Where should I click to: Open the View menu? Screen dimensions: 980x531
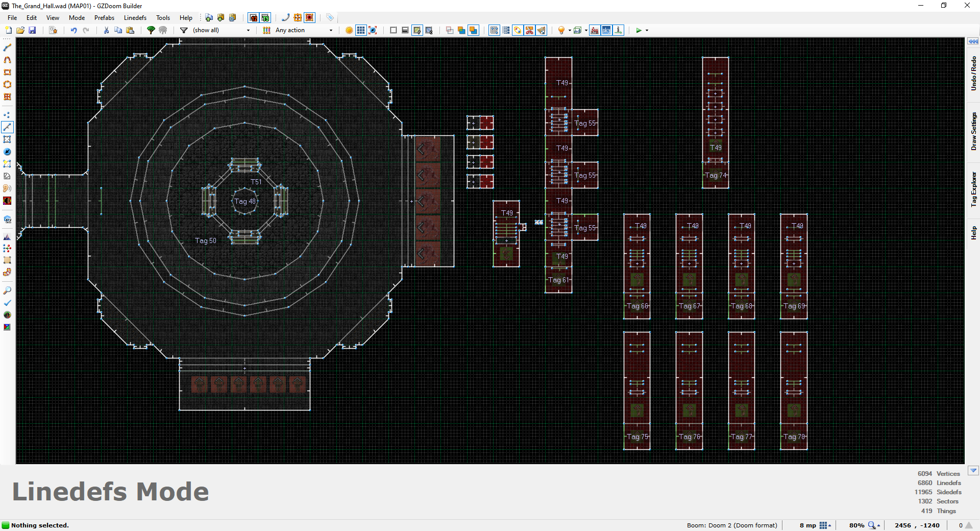click(x=53, y=17)
